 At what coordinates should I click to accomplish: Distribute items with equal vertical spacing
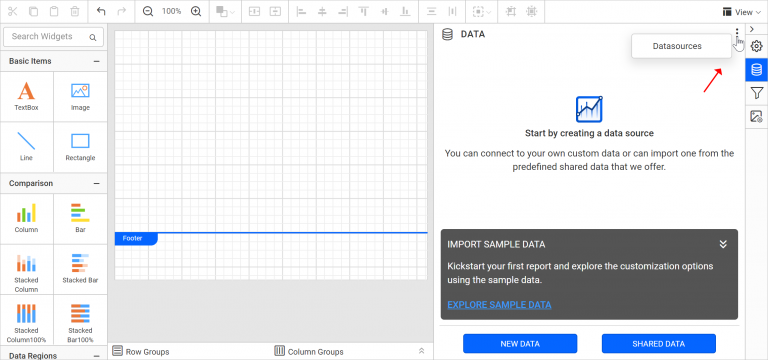coord(432,11)
